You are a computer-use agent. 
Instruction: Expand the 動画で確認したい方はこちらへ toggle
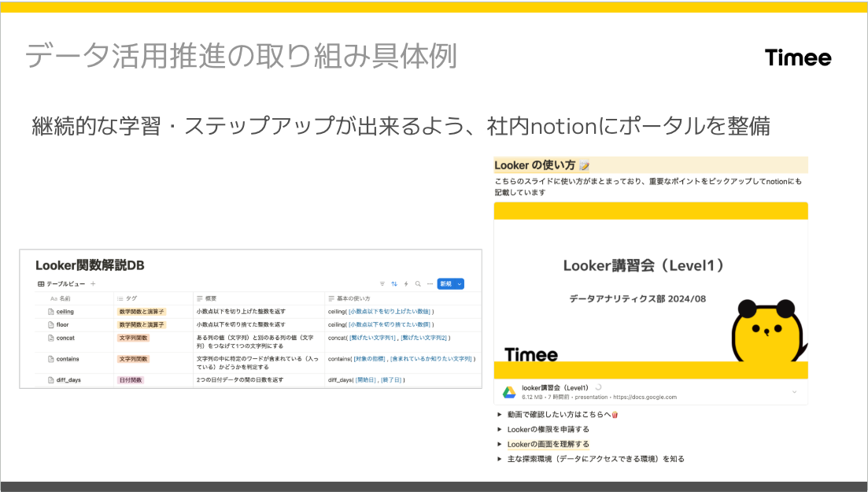pos(500,414)
